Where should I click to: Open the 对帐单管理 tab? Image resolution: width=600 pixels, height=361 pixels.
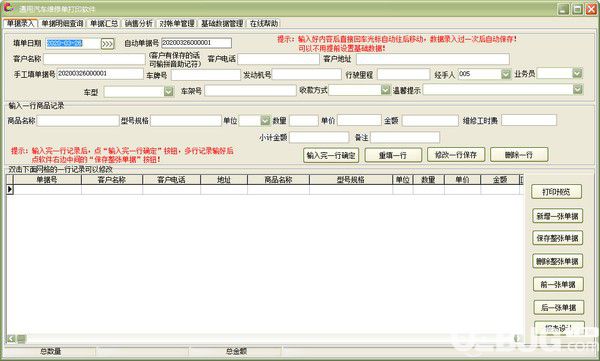coord(177,23)
